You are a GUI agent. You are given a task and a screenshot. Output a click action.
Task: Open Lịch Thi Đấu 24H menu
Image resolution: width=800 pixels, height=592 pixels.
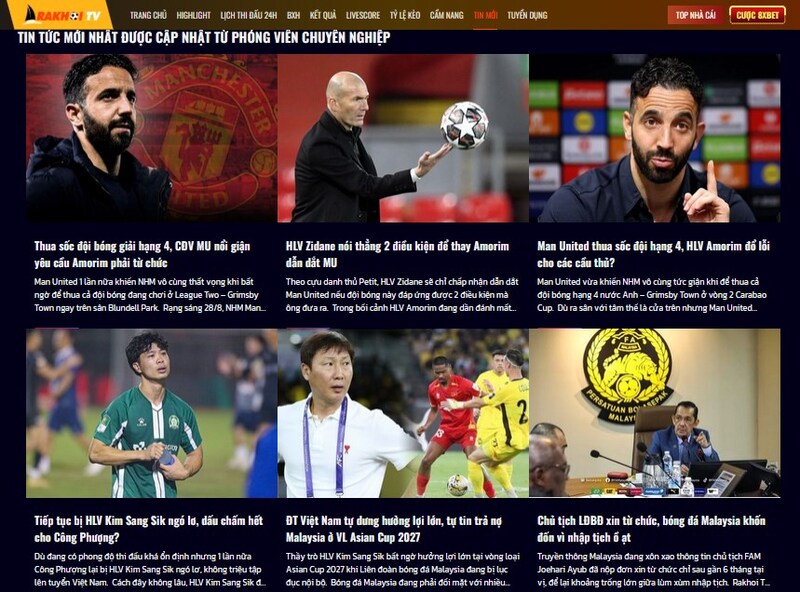(248, 15)
